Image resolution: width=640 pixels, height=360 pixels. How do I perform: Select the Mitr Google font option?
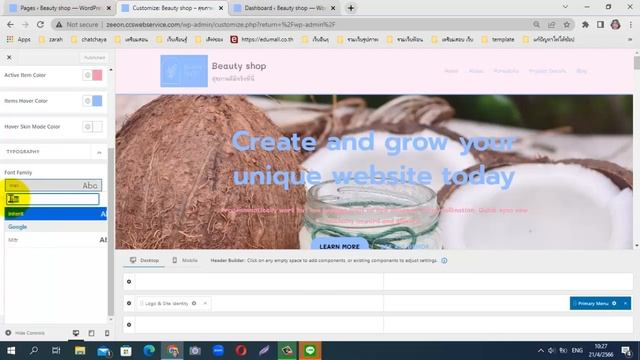point(56,240)
